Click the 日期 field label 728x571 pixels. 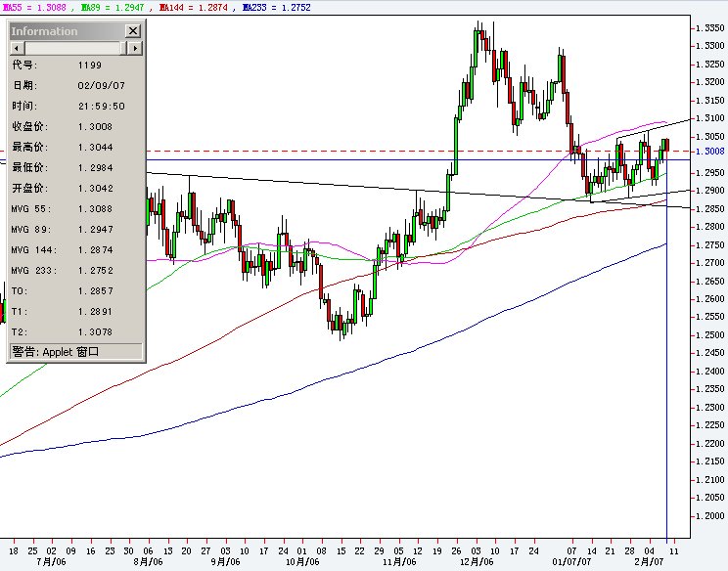(24, 85)
